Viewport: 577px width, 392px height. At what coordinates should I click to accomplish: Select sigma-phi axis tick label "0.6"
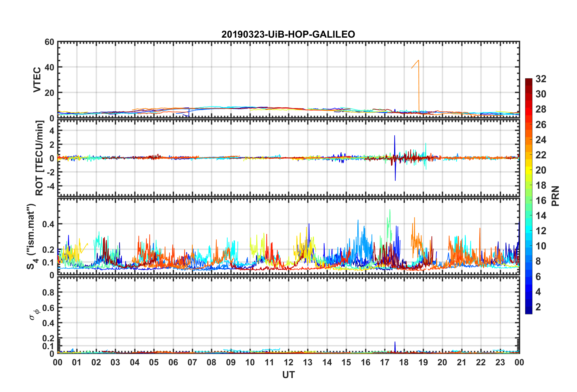pos(49,308)
